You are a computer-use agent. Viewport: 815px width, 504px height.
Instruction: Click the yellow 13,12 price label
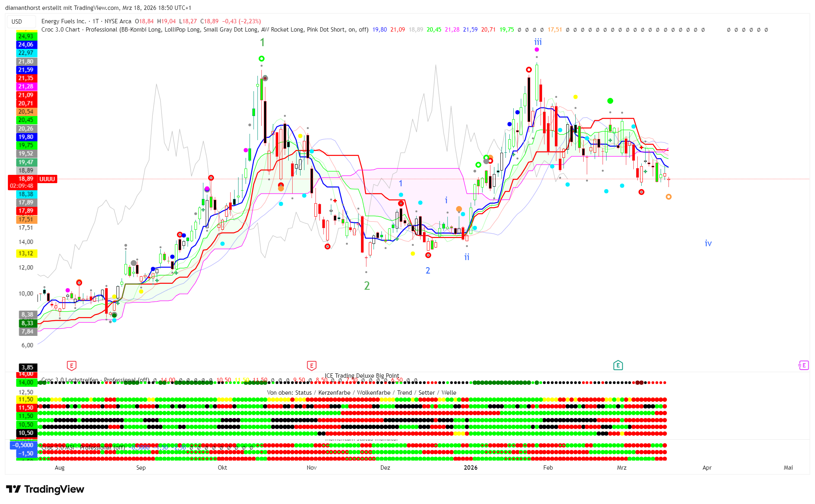click(x=26, y=253)
